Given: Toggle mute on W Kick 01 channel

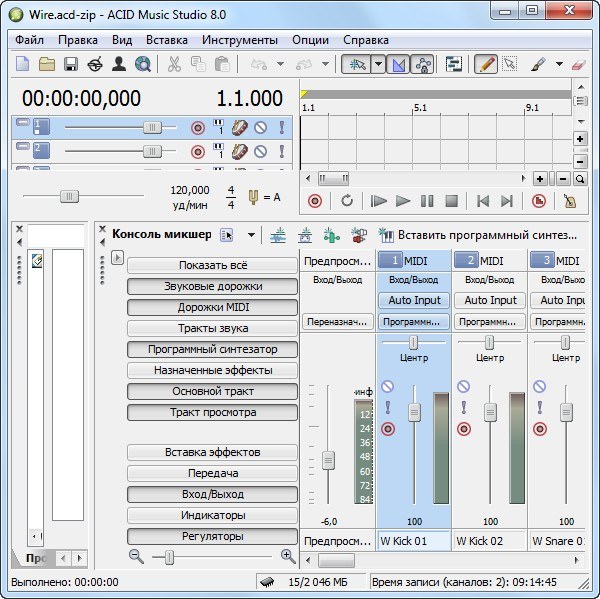Looking at the screenshot, I should point(388,387).
